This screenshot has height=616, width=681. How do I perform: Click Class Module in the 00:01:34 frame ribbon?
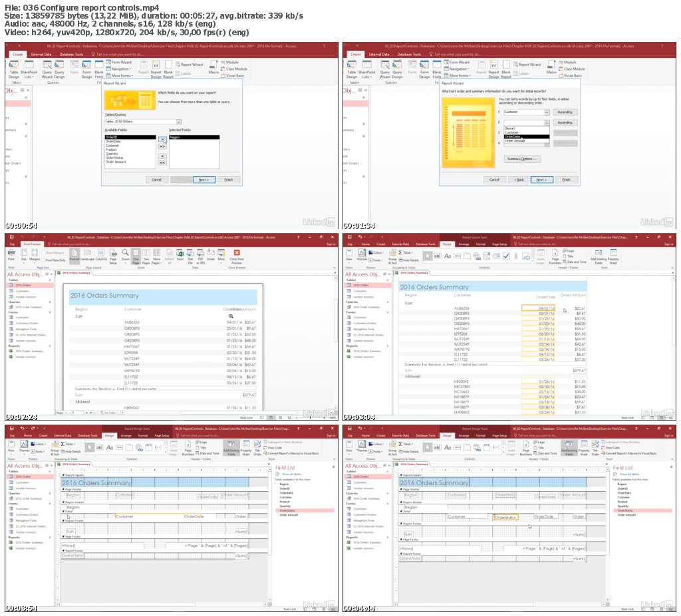coord(571,69)
